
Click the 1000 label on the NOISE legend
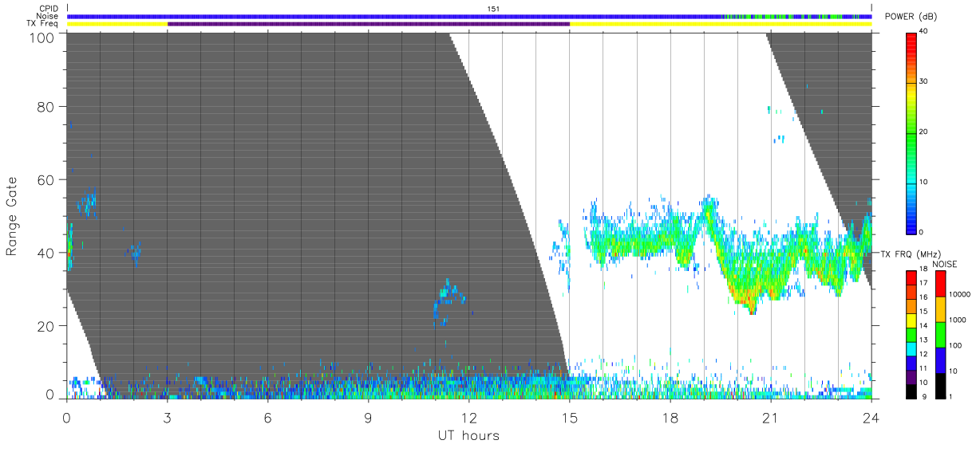[958, 320]
